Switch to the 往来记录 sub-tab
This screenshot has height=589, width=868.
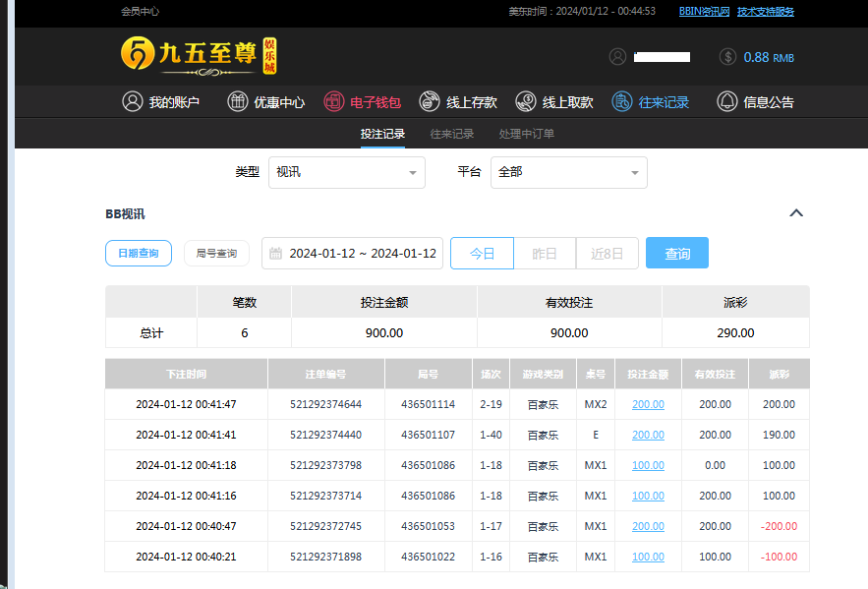(452, 134)
